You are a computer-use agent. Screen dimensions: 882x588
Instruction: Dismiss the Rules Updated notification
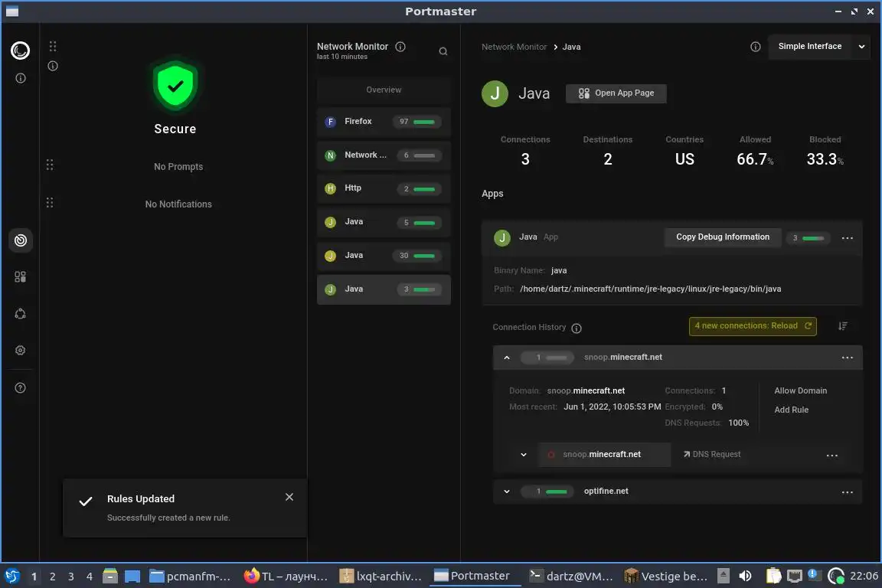289,497
